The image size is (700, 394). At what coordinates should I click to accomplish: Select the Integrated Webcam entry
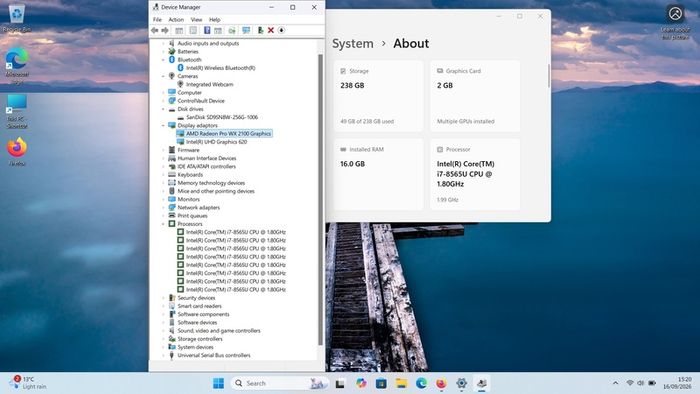pyautogui.click(x=209, y=84)
